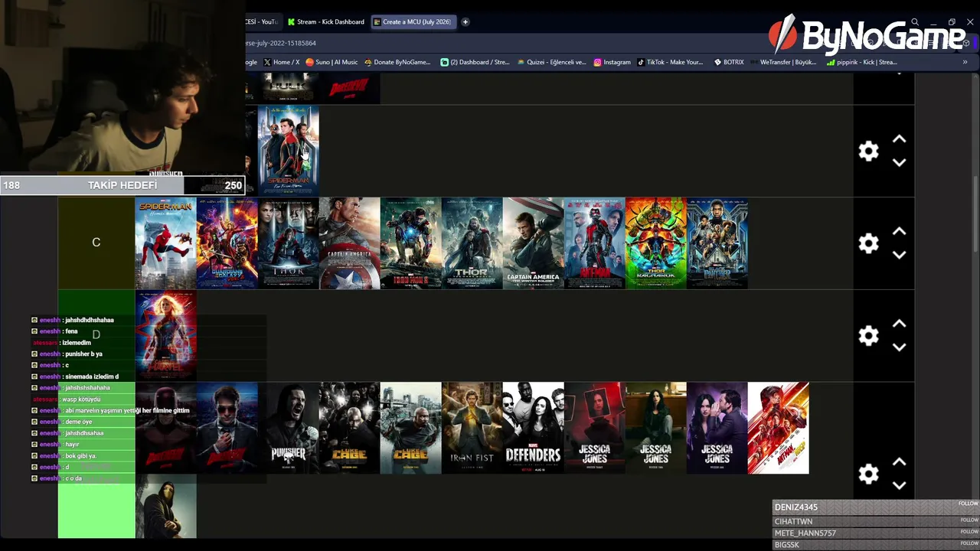Open the Home / X bookmark
This screenshot has width=980, height=551.
pos(281,62)
